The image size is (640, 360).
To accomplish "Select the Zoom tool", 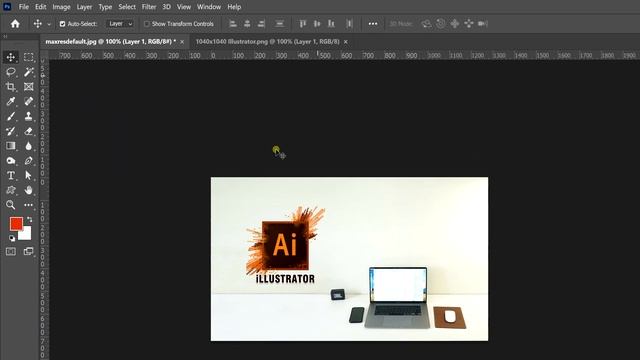I will click(x=11, y=205).
